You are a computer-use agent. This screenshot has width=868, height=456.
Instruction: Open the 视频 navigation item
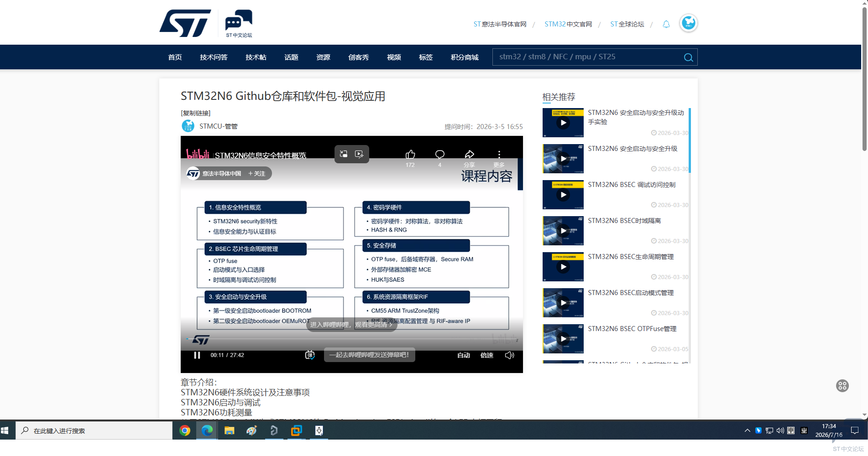pos(394,57)
